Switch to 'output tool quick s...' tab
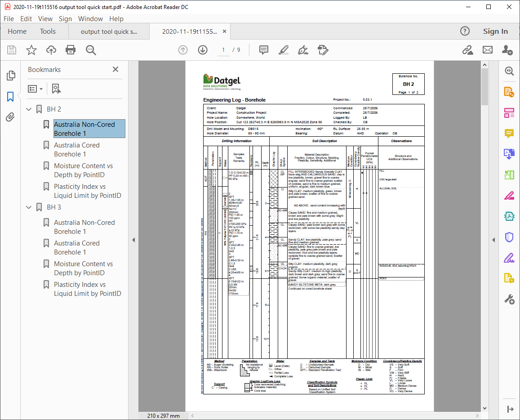 pyautogui.click(x=109, y=31)
